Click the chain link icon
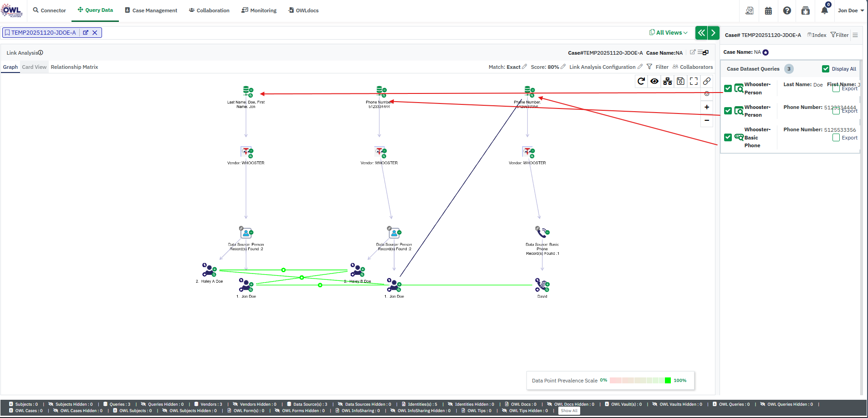 tap(707, 81)
